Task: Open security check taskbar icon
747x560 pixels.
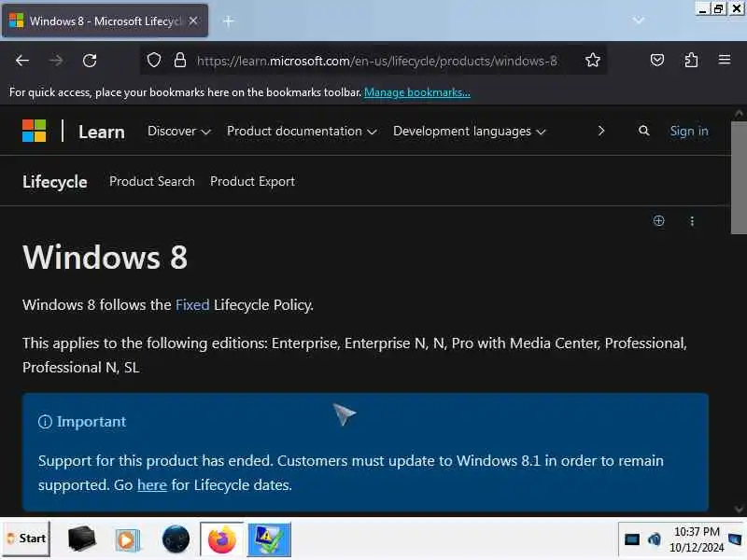Action: (269, 539)
